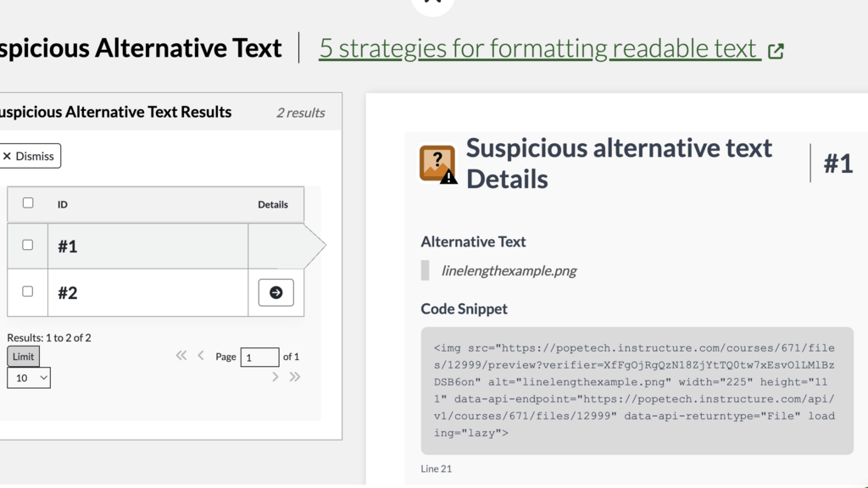Click the suspicious alternative text warning image icon
Image resolution: width=868 pixels, height=488 pixels.
point(437,164)
